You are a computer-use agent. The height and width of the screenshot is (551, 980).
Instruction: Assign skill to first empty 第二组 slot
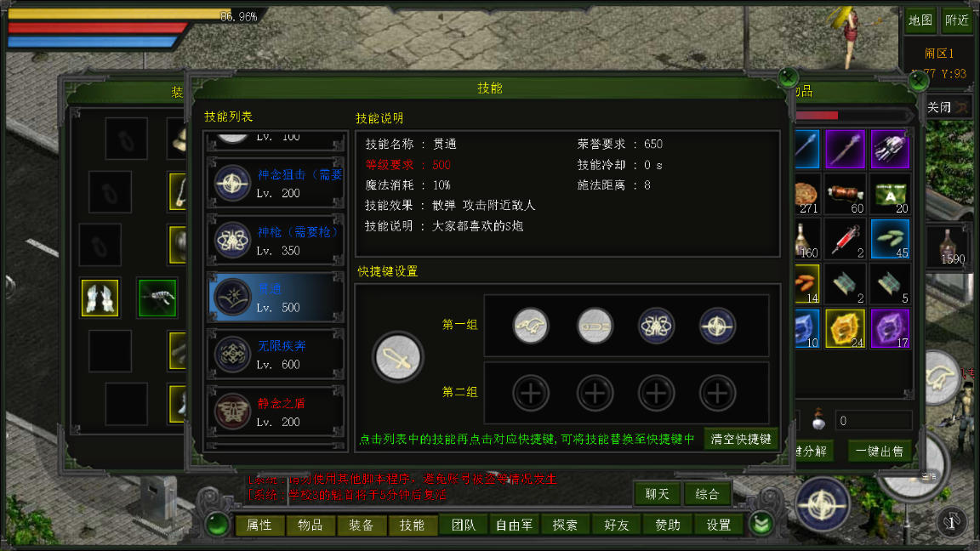pyautogui.click(x=531, y=393)
